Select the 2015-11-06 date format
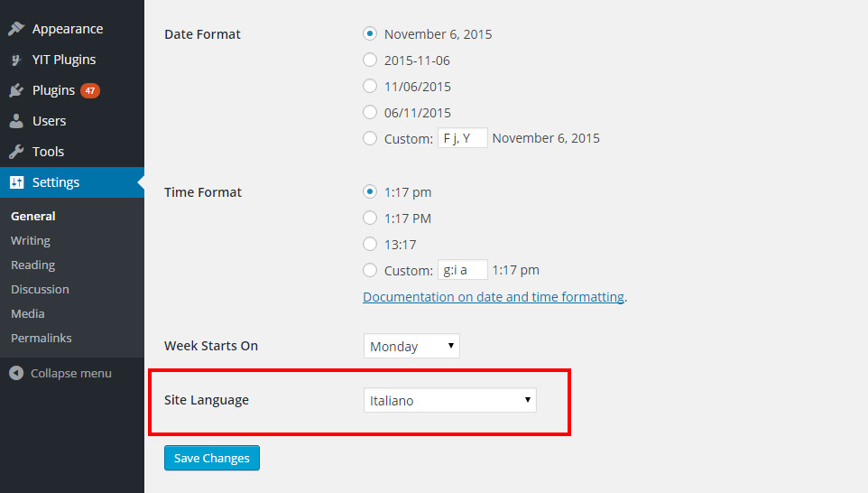 370,60
